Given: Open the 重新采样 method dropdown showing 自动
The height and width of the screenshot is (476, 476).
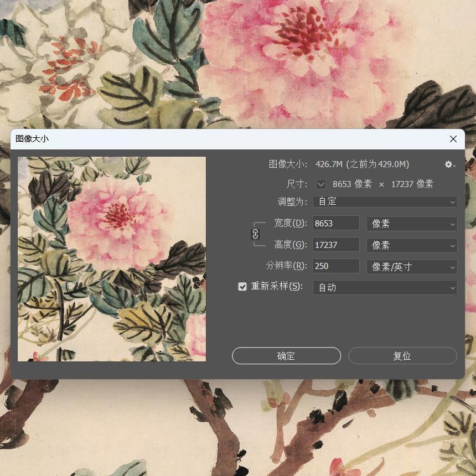Looking at the screenshot, I should tap(385, 287).
